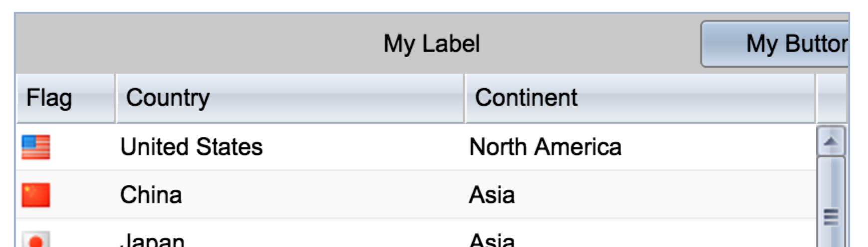This screenshot has width=868, height=247.
Task: Click the divider between Country and Continent headers
Action: pos(464,98)
